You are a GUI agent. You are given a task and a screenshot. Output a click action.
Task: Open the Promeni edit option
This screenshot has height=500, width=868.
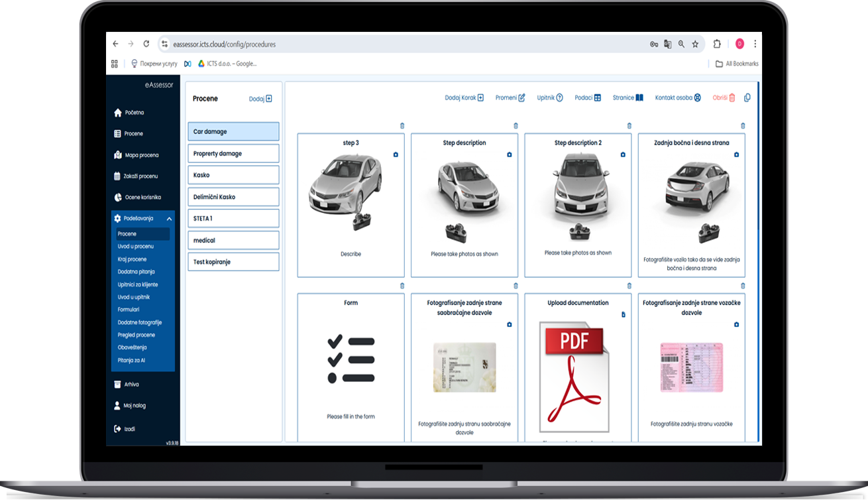[x=510, y=97]
